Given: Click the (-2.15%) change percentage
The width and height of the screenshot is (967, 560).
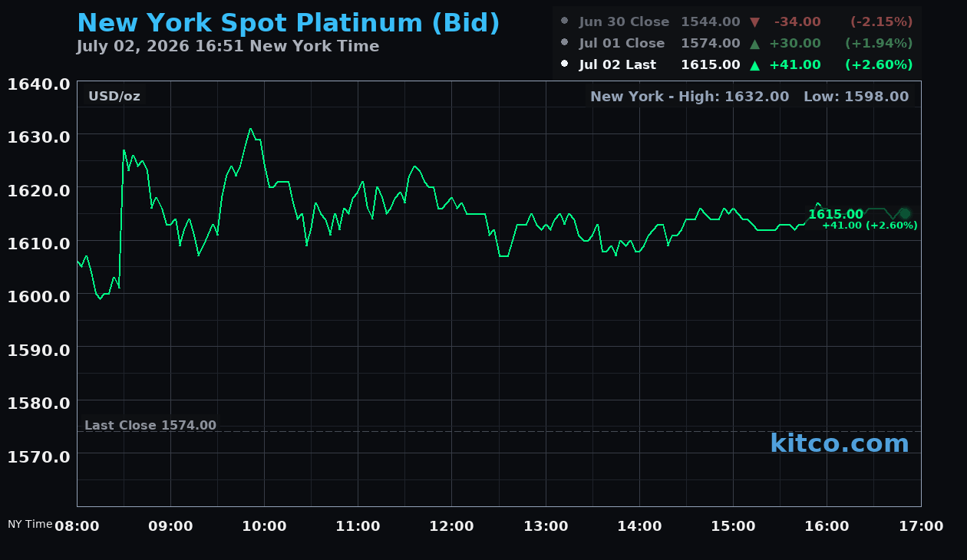Looking at the screenshot, I should 882,22.
